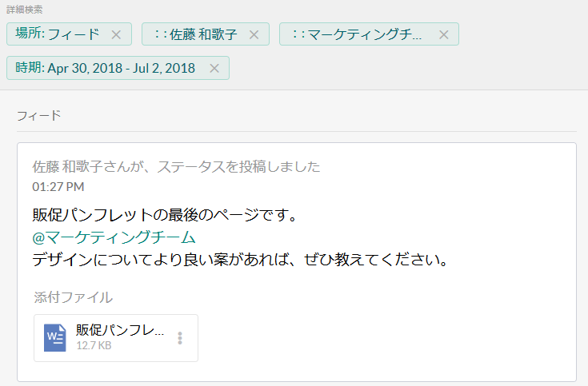Click the 場所: フィード filter label
The image size is (588, 386).
point(58,34)
